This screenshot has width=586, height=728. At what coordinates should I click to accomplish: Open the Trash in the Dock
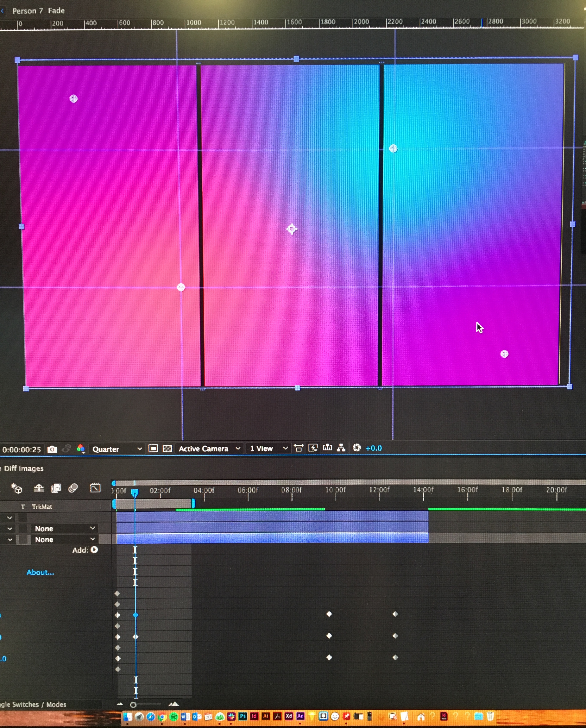[x=490, y=716]
